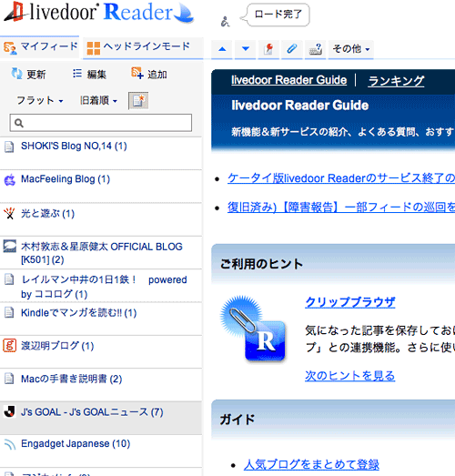Open ケータイ版livedoor Reader service end link

[x=341, y=177]
